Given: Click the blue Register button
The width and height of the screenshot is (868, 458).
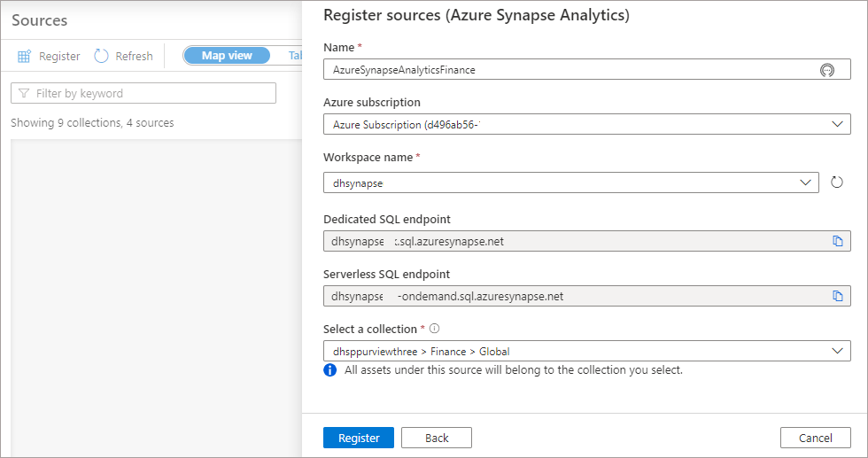Looking at the screenshot, I should click(x=359, y=438).
